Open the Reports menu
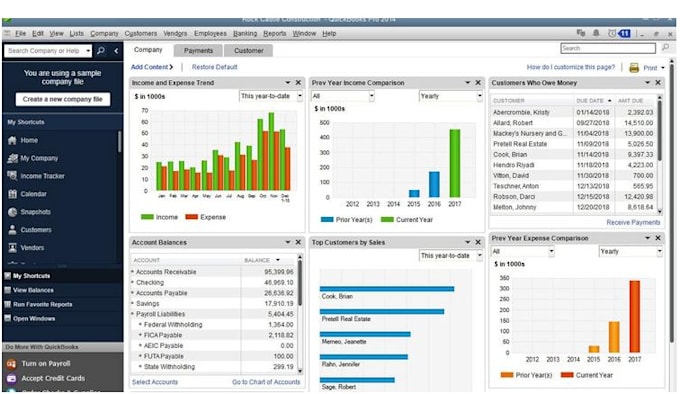 point(275,33)
